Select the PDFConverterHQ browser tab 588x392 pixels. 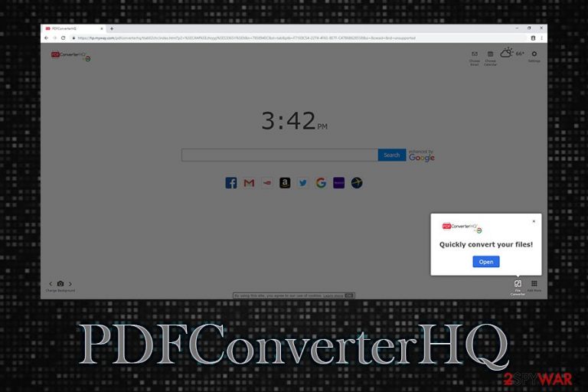73,28
